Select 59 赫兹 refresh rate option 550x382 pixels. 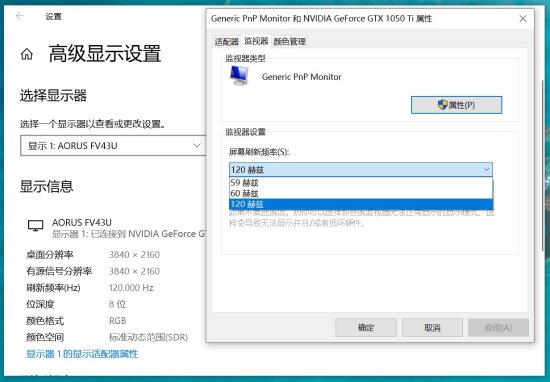tap(361, 183)
